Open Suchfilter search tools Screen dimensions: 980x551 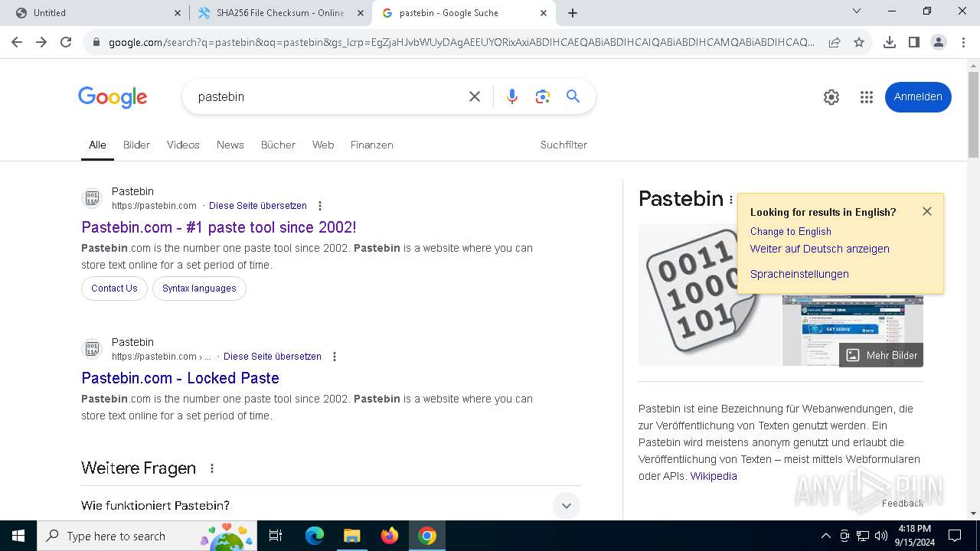563,145
